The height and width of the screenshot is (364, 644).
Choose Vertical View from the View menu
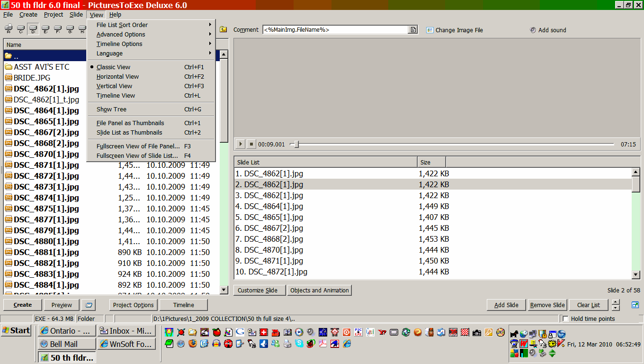click(152, 86)
